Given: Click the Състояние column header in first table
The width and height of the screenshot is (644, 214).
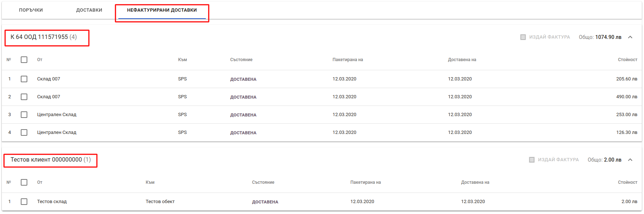Looking at the screenshot, I should 241,60.
